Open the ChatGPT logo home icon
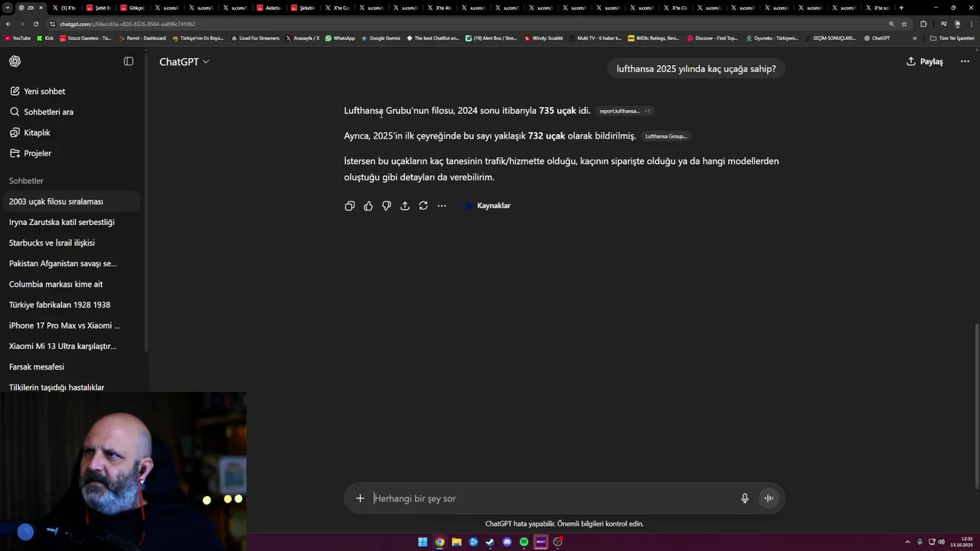 (x=15, y=61)
